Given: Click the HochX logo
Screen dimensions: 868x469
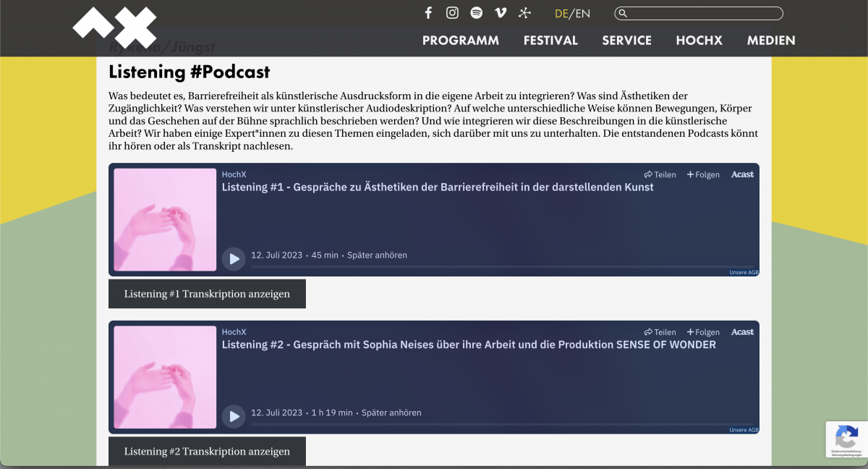Looking at the screenshot, I should [x=115, y=28].
